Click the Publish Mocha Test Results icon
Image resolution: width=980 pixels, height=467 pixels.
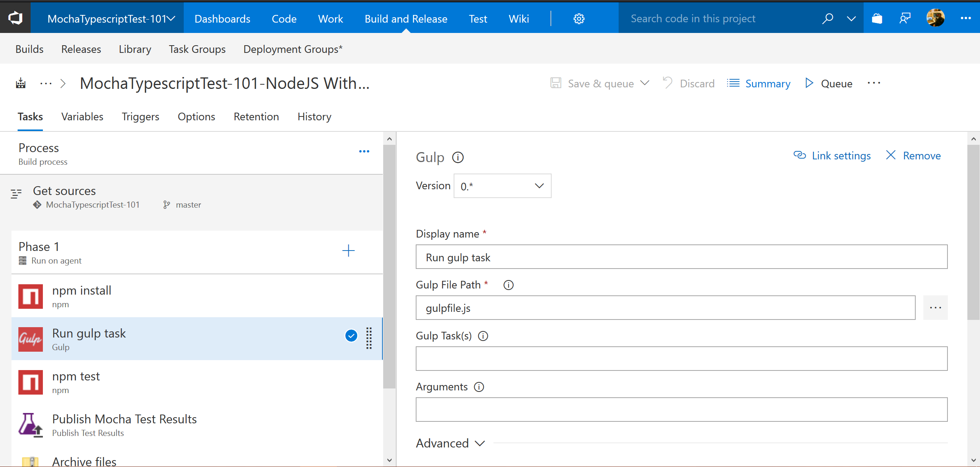[30, 424]
